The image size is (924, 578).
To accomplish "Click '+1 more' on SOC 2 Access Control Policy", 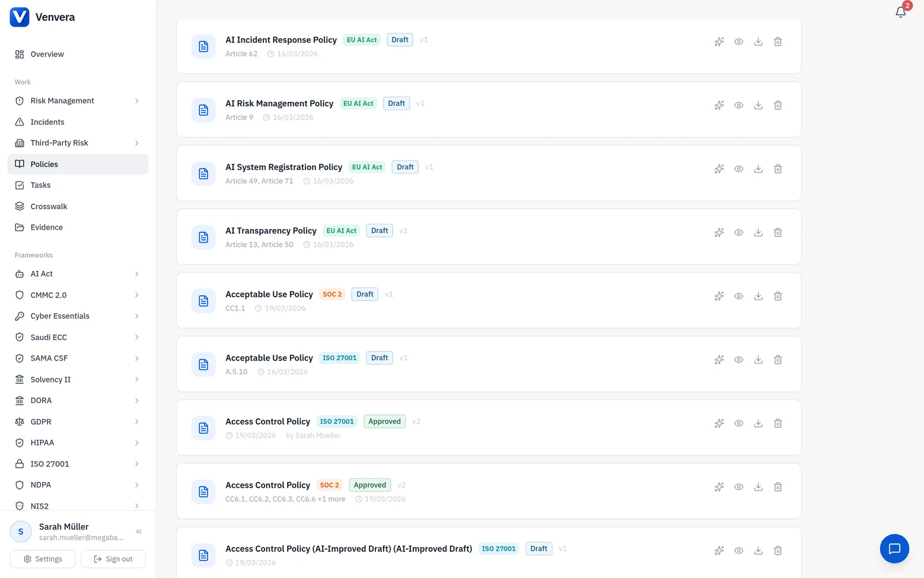I will (331, 499).
